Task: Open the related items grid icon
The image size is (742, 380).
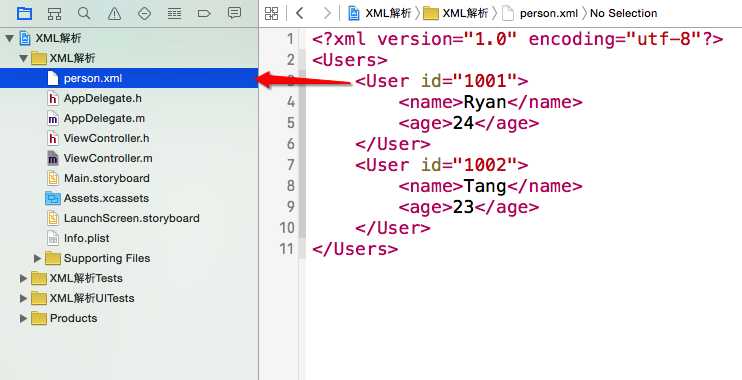Action: click(272, 13)
